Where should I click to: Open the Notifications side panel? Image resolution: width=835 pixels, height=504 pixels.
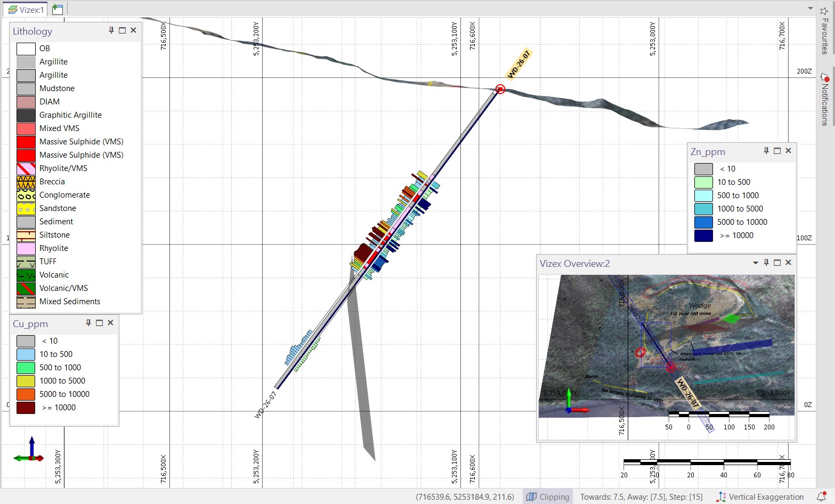825,100
